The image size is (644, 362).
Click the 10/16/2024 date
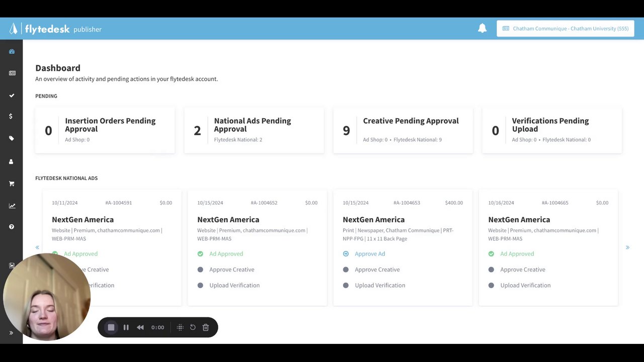point(501,203)
